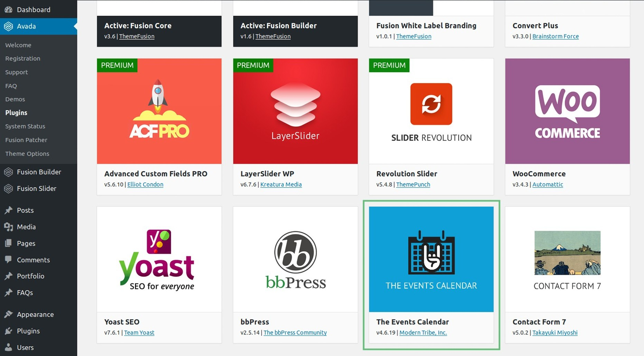Open the Users menu label
Viewport: 644px width, 356px height.
(x=25, y=347)
